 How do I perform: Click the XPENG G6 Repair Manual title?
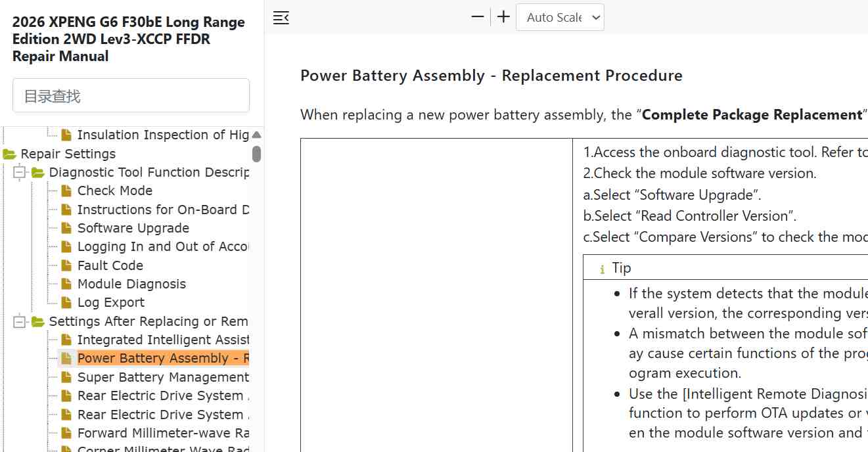click(129, 39)
